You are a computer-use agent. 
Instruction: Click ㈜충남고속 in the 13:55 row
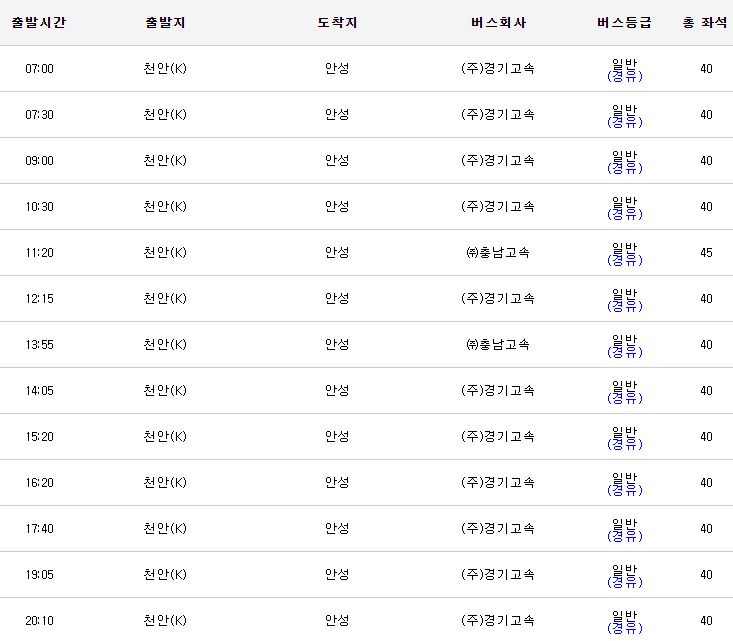(x=498, y=345)
